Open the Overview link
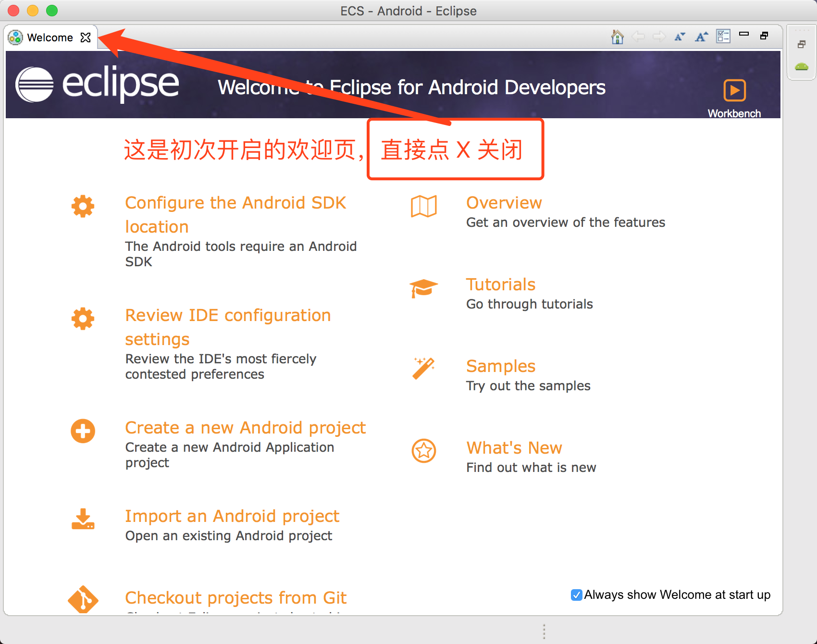The height and width of the screenshot is (644, 817). tap(504, 202)
